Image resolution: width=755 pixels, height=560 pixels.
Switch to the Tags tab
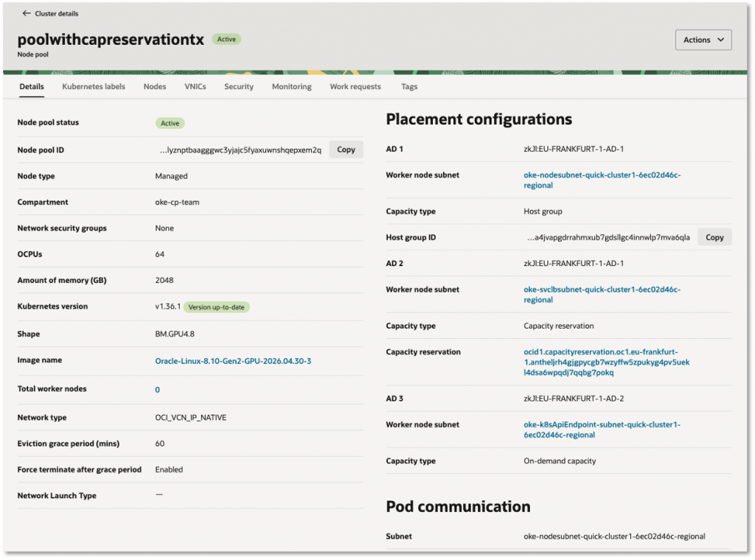[409, 87]
